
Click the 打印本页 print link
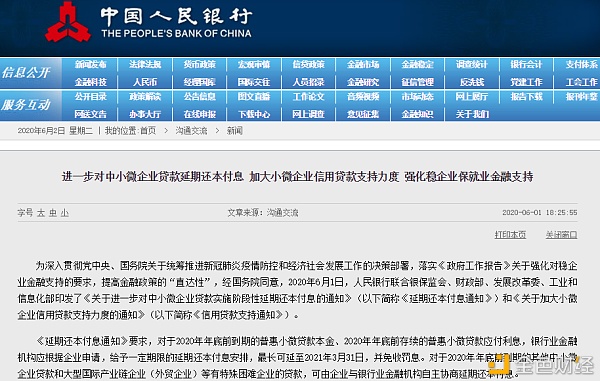pos(510,234)
